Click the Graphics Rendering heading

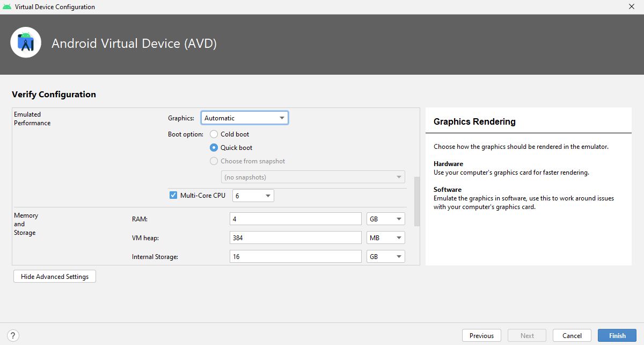(x=474, y=121)
